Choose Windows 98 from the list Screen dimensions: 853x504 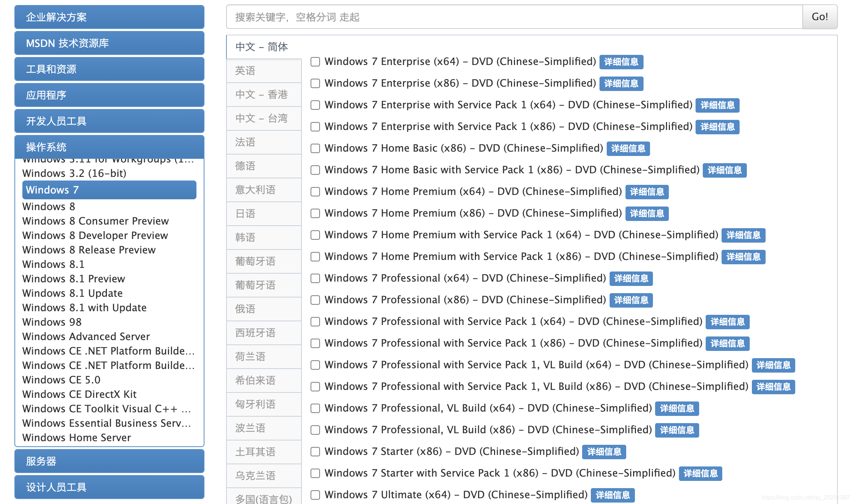tap(52, 322)
